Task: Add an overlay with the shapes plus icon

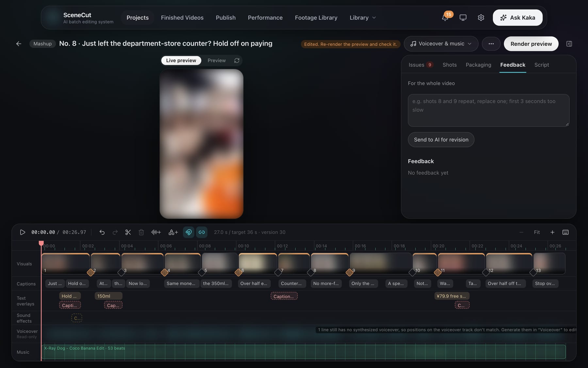Action: 173,232
